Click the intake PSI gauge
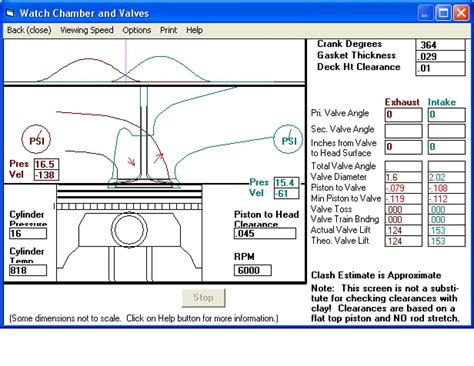Image resolution: width=474 pixels, height=366 pixels. point(288,139)
